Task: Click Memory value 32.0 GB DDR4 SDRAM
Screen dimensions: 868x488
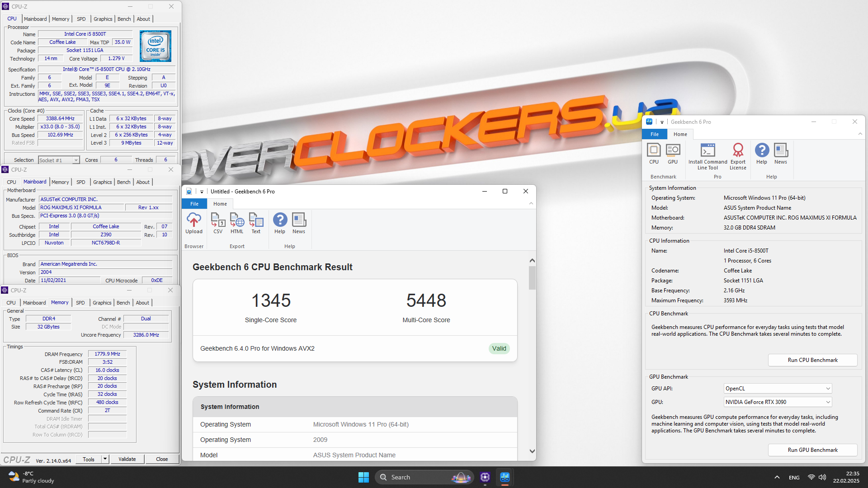Action: (749, 228)
